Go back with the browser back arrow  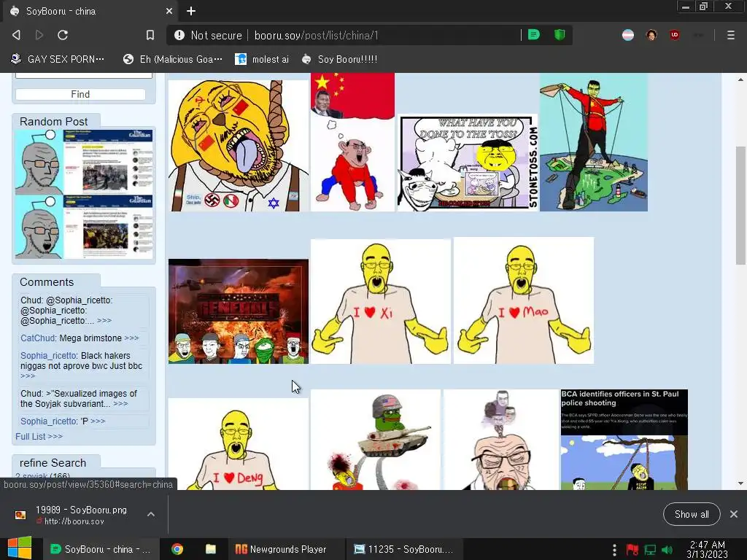coord(16,35)
